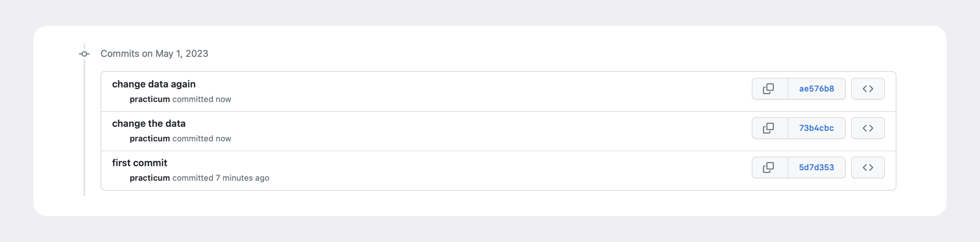The width and height of the screenshot is (980, 242).
Task: Open commit hash ae576b8
Action: (816, 88)
